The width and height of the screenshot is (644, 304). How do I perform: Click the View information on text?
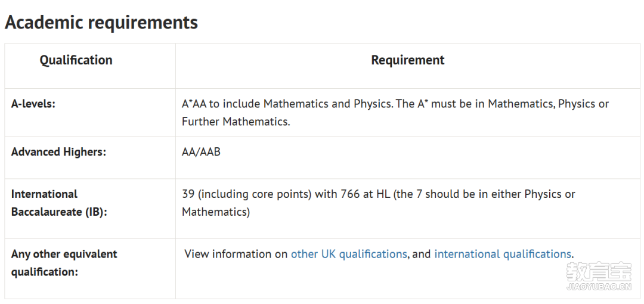tap(236, 254)
